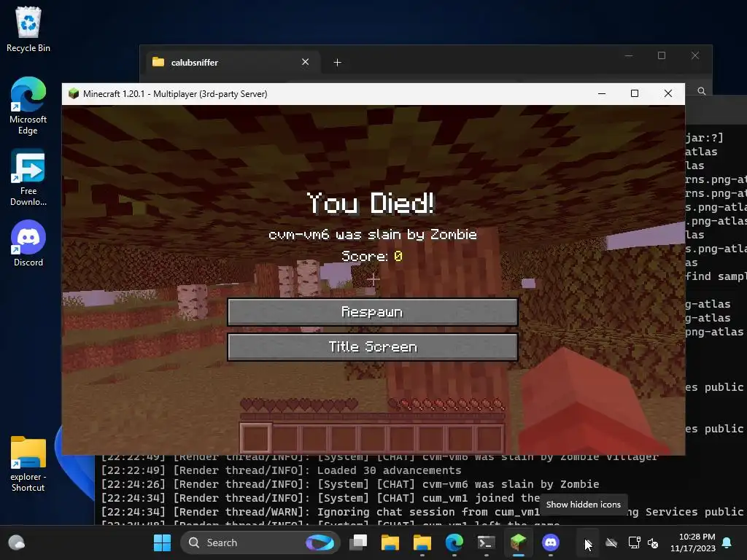The width and height of the screenshot is (747, 560).
Task: Click the Minecraft grass block title bar icon
Action: pos(74,93)
